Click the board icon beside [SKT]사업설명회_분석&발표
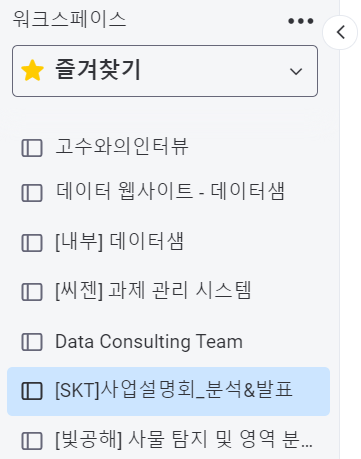This screenshot has height=459, width=361. (x=32, y=391)
